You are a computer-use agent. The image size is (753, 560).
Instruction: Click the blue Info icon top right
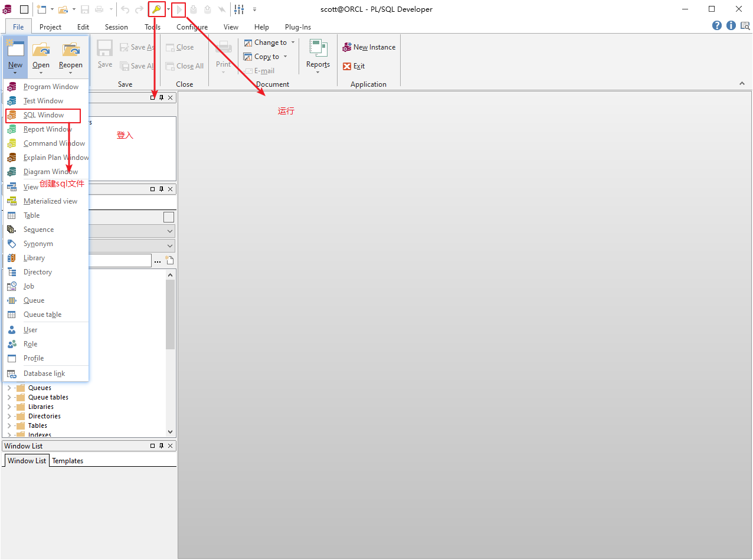click(x=731, y=25)
